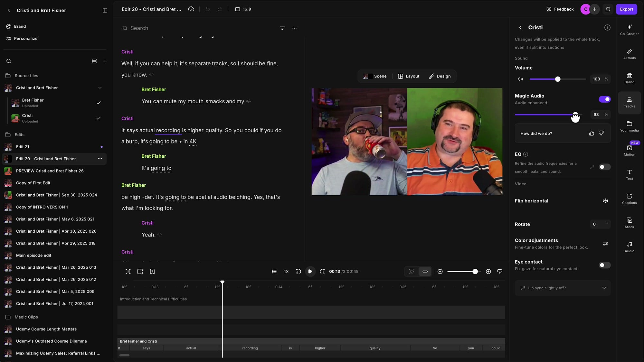Add a bookmark marker on timeline
Viewport: 644px width, 362px height.
coord(152,272)
